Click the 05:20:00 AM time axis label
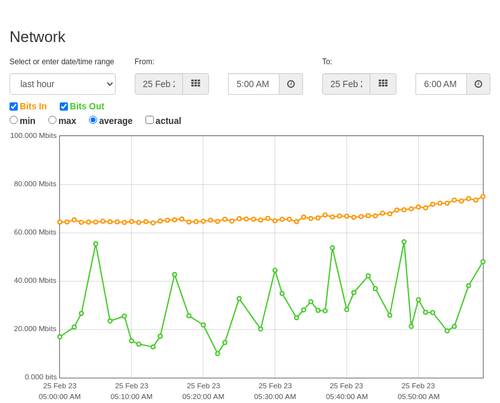The width and height of the screenshot is (500, 403). tap(203, 397)
